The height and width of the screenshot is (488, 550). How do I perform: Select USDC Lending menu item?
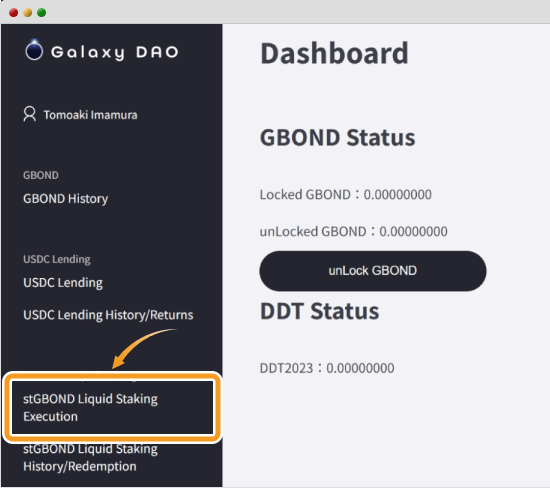click(x=63, y=282)
